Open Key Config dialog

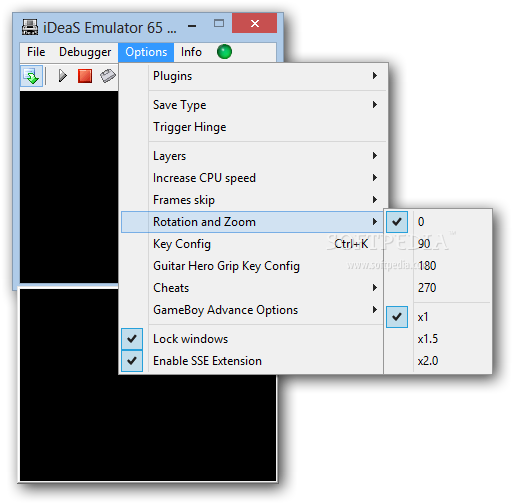coord(253,244)
